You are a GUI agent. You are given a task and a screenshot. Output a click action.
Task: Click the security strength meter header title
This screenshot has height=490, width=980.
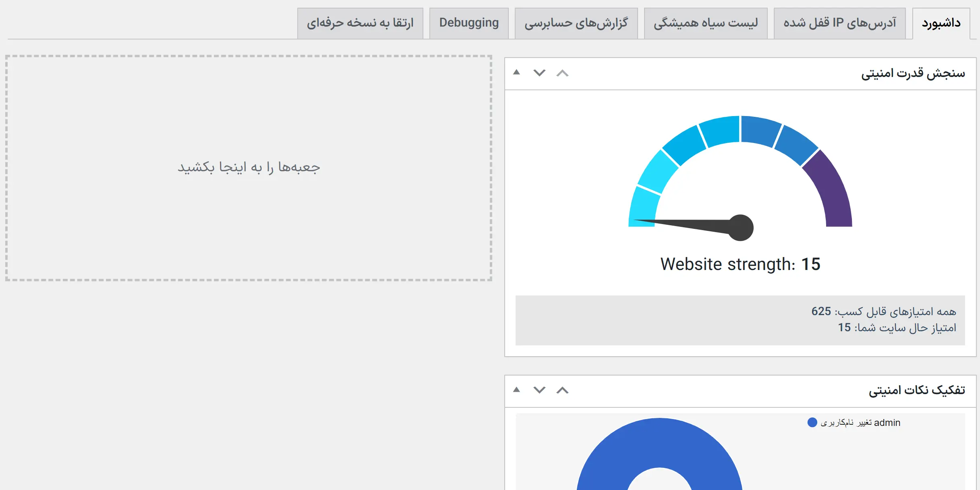click(x=913, y=73)
